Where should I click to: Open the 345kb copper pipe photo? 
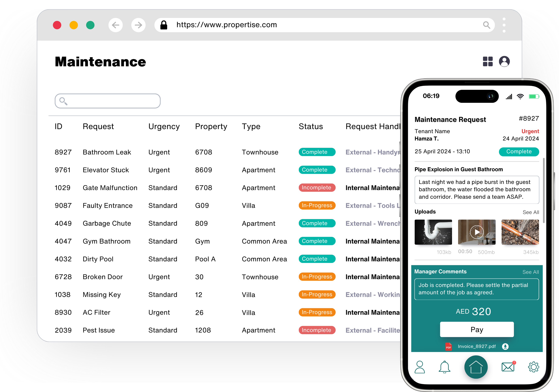click(520, 232)
